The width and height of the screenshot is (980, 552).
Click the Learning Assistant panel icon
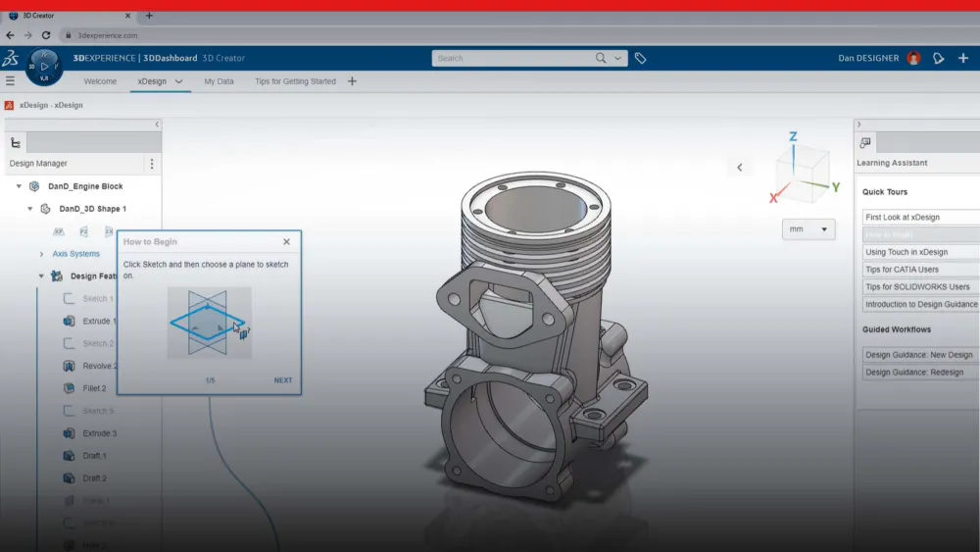865,143
